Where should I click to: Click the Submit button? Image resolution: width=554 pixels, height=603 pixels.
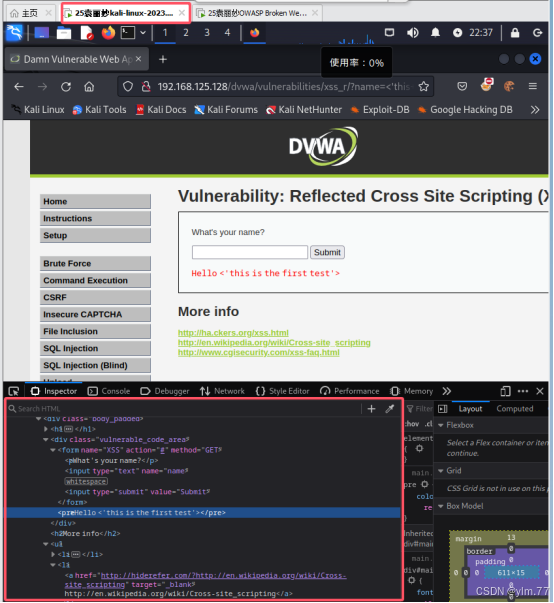pyautogui.click(x=327, y=252)
